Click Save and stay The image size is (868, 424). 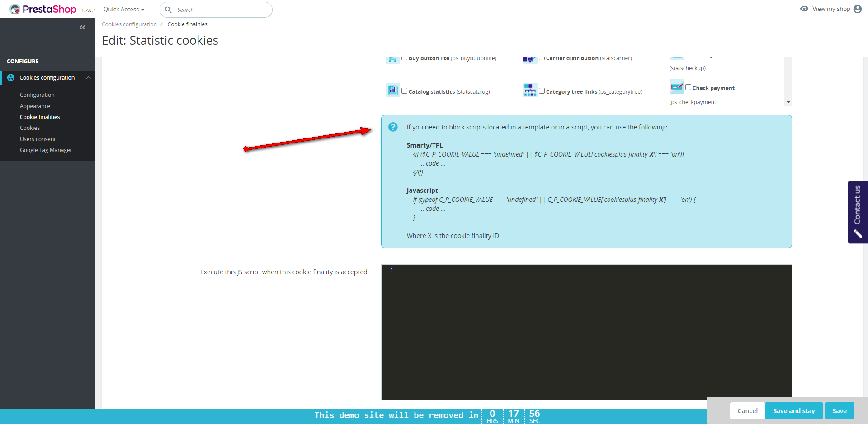pos(794,411)
